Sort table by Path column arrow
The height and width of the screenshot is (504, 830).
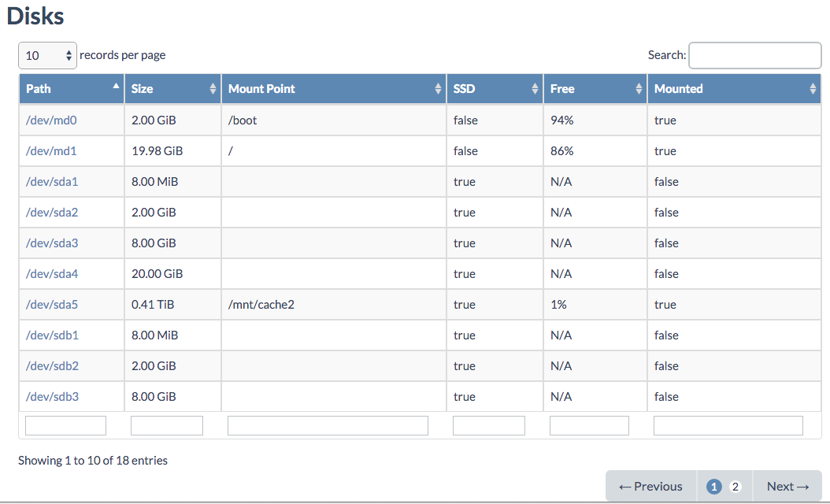pos(117,86)
